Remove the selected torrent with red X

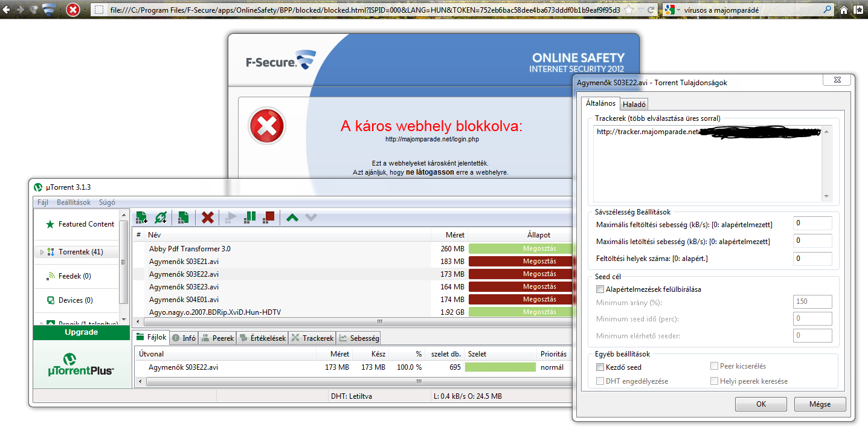[208, 217]
